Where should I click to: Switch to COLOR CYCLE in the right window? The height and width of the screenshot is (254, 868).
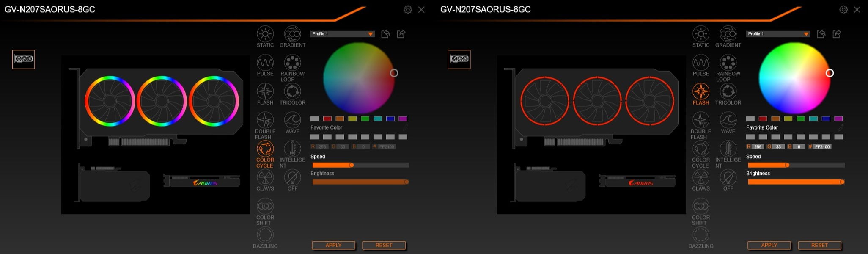tap(701, 149)
